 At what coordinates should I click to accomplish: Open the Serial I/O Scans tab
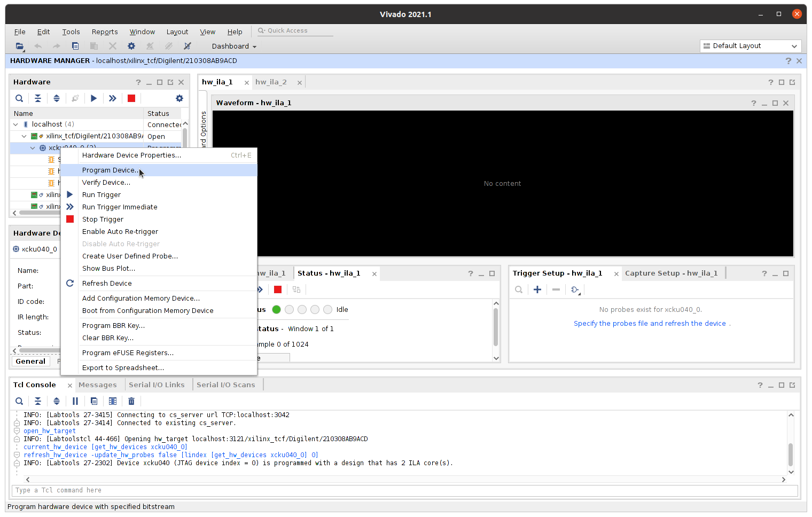click(225, 385)
